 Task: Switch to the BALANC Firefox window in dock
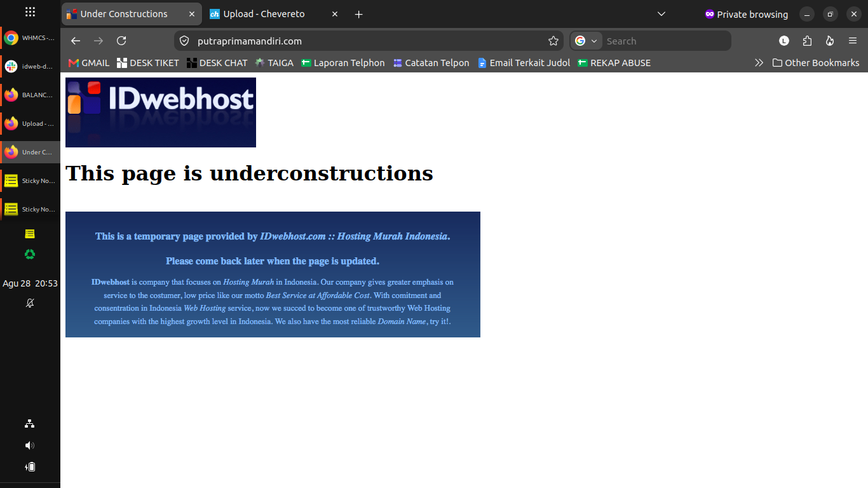point(30,95)
